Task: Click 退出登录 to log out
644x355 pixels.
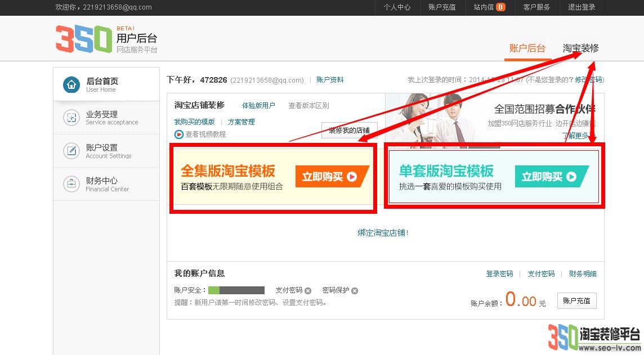Action: click(x=582, y=7)
